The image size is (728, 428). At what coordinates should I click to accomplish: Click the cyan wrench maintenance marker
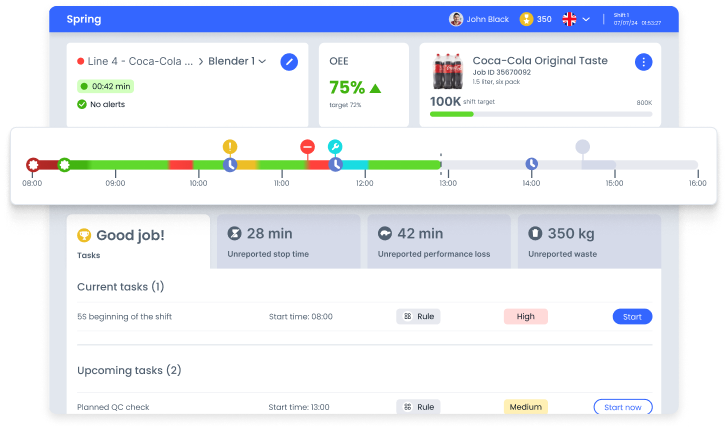click(335, 147)
